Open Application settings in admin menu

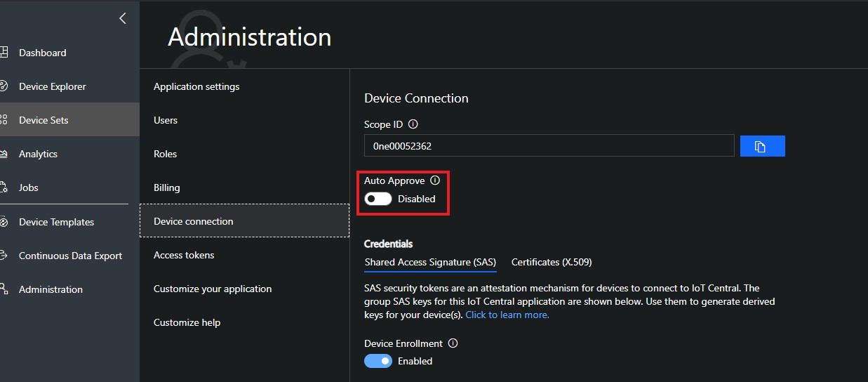point(196,86)
